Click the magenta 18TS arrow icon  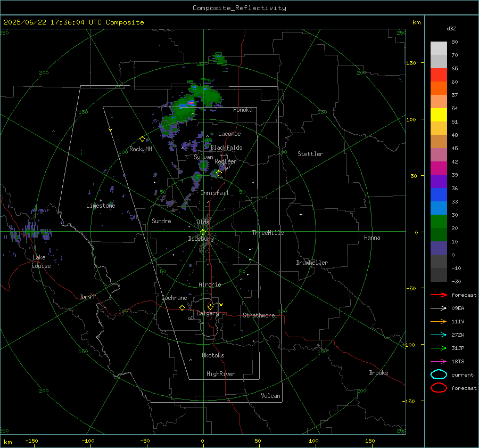tap(439, 362)
